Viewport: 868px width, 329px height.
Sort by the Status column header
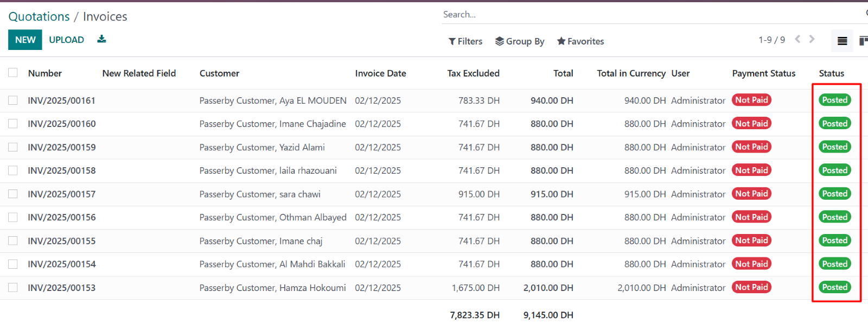pos(831,73)
